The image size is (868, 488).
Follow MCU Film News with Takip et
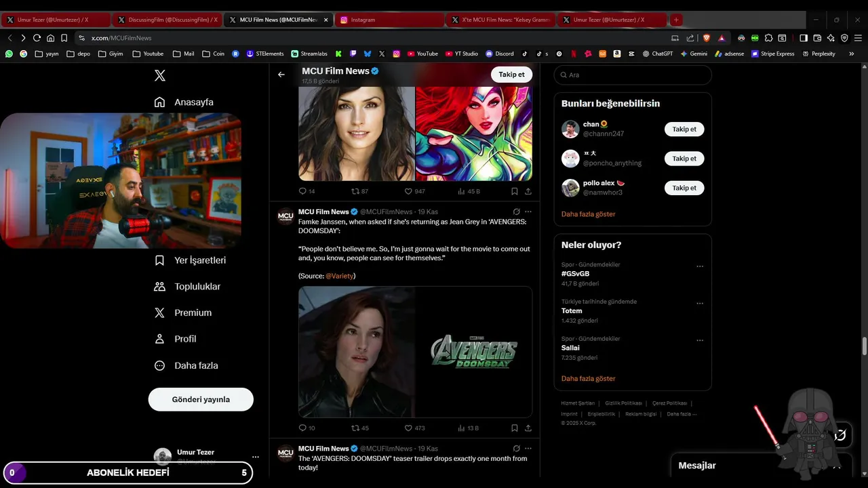[x=511, y=75]
